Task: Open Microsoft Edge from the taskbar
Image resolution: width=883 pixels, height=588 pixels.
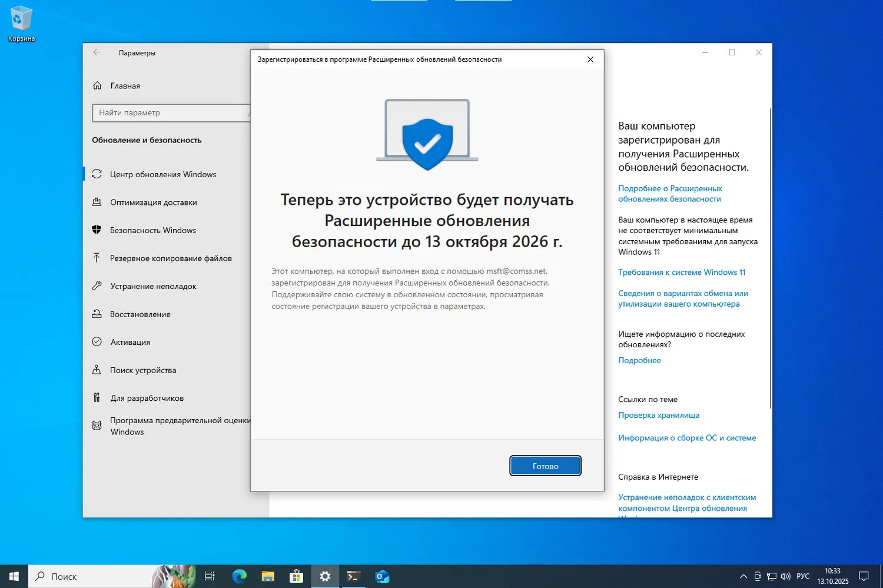Action: pos(239,576)
